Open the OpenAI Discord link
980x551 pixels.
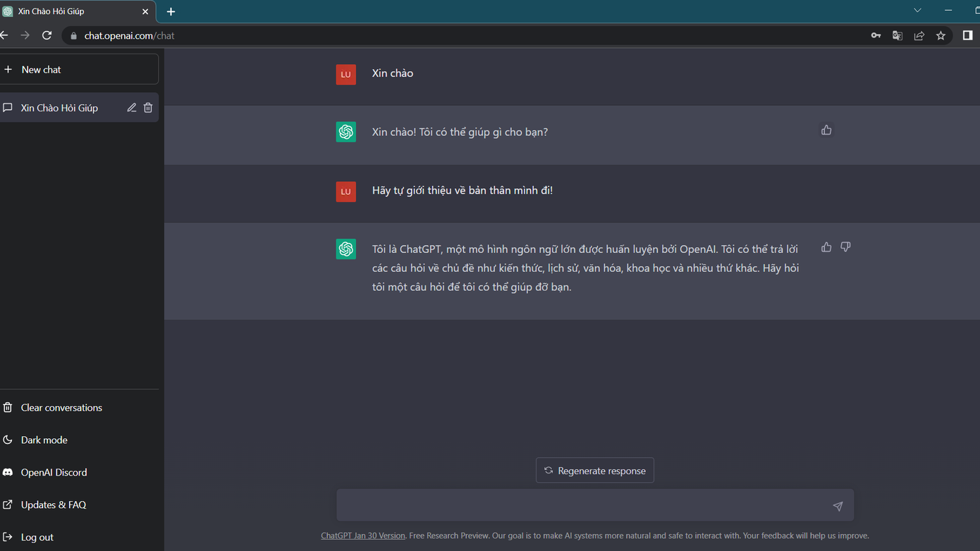[54, 472]
